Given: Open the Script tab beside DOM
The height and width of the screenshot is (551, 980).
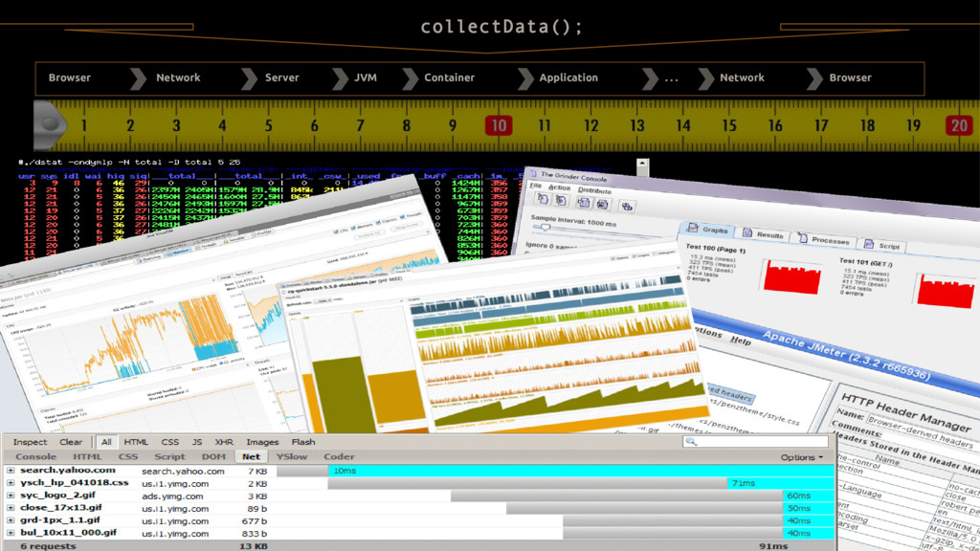Looking at the screenshot, I should pyautogui.click(x=170, y=456).
